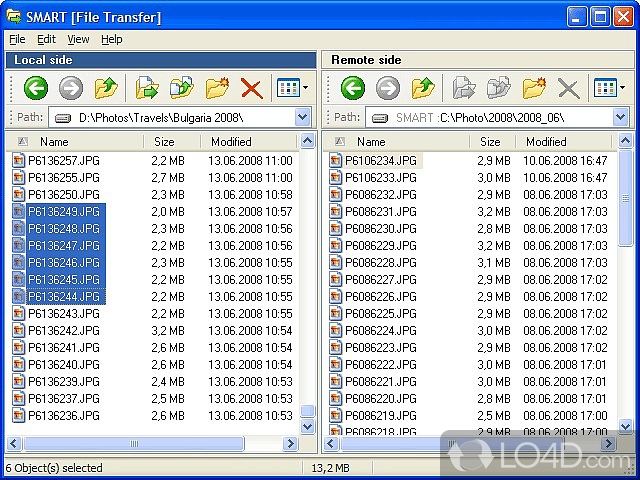The width and height of the screenshot is (640, 480).
Task: Expand Remote side view mode dropdown arrow
Action: 622,87
